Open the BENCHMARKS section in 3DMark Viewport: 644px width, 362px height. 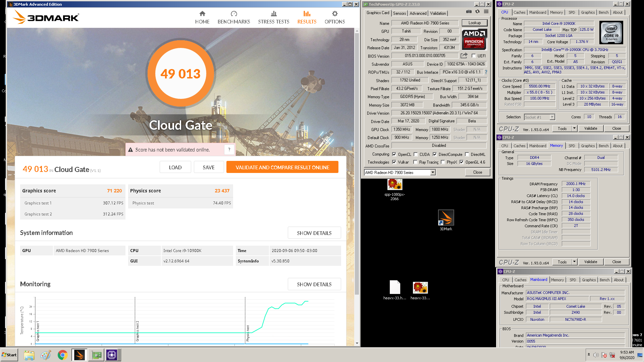(x=234, y=17)
